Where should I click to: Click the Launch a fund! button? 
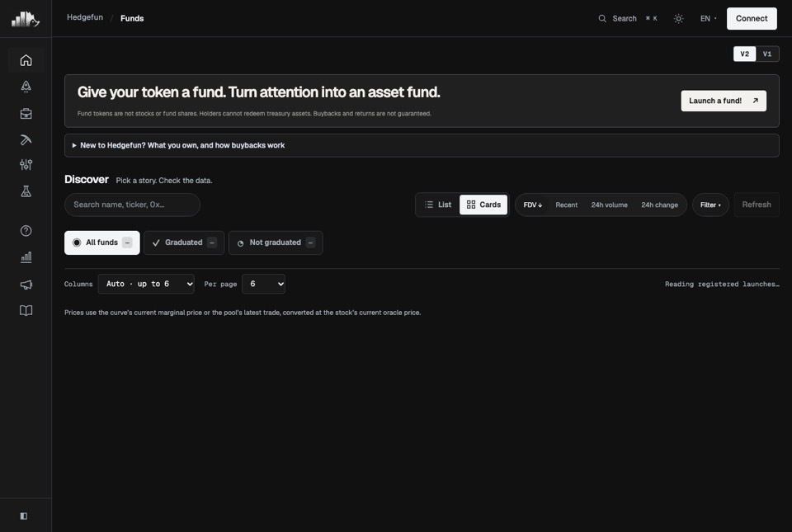click(724, 101)
